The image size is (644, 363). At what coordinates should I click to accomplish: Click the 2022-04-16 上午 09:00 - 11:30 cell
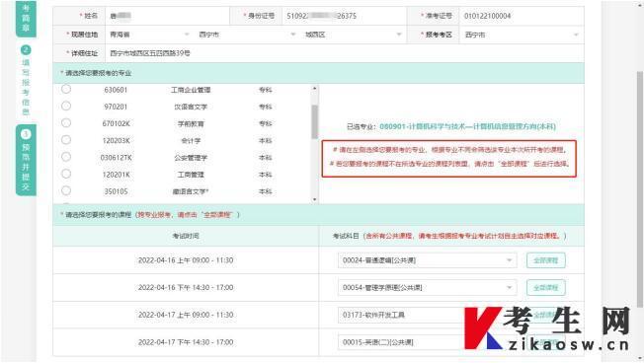186,260
